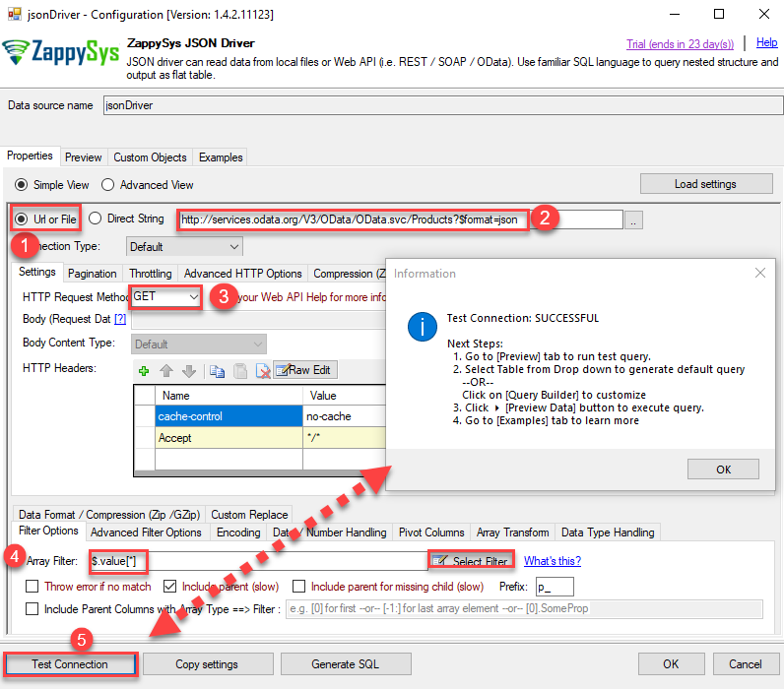Open the Trial ends in 23 days link
This screenshot has width=784, height=689.
click(x=680, y=44)
